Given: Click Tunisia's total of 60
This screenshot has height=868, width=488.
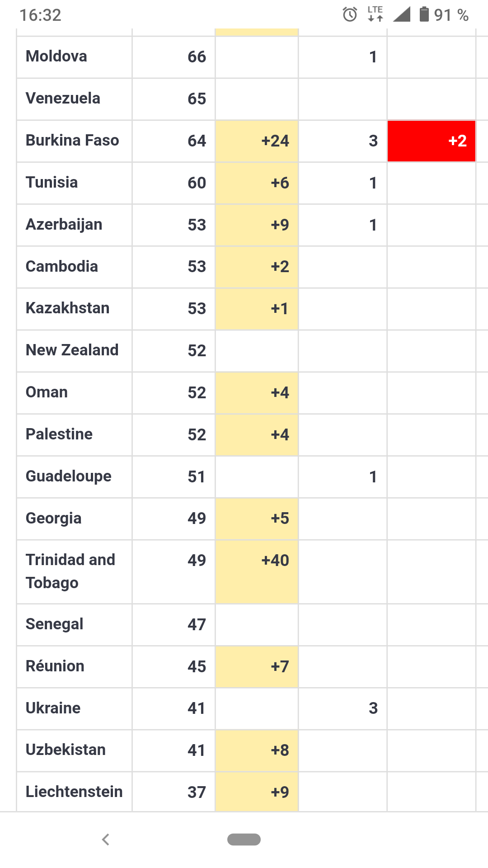Looking at the screenshot, I should (197, 183).
